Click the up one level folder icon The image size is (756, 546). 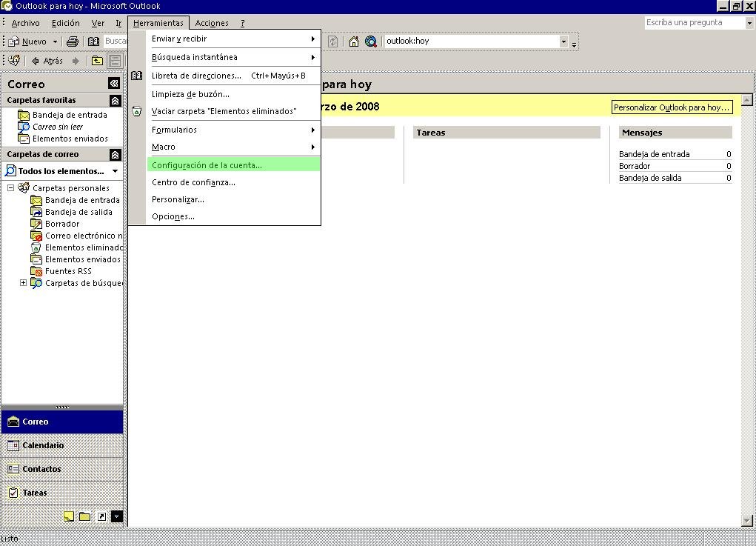pyautogui.click(x=97, y=61)
